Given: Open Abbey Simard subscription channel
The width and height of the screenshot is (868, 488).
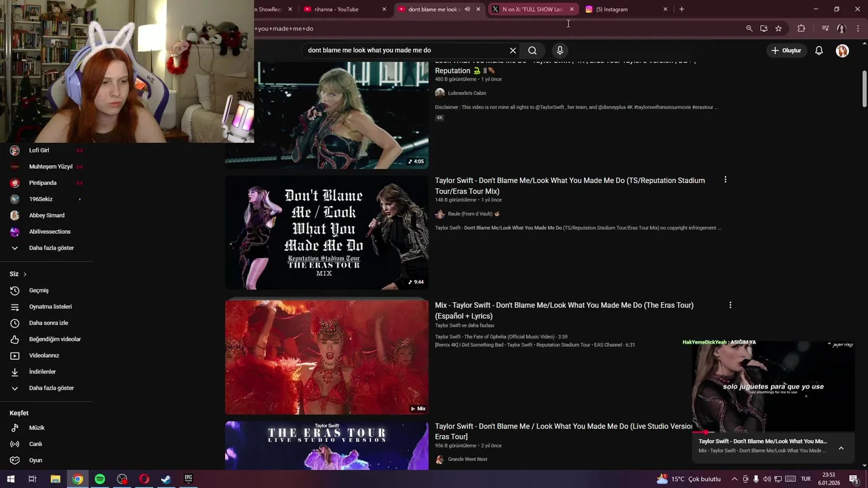Looking at the screenshot, I should (x=45, y=216).
